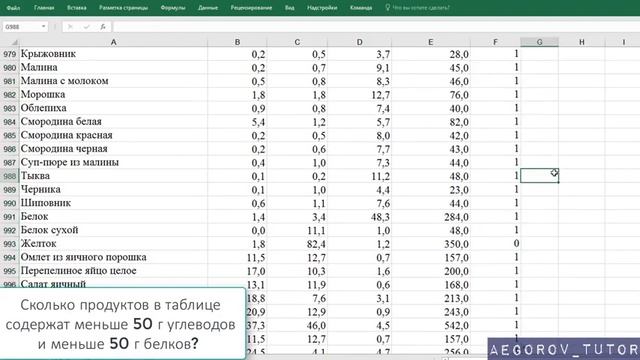
Task: Click the Insert Function fx icon
Action: point(103,27)
